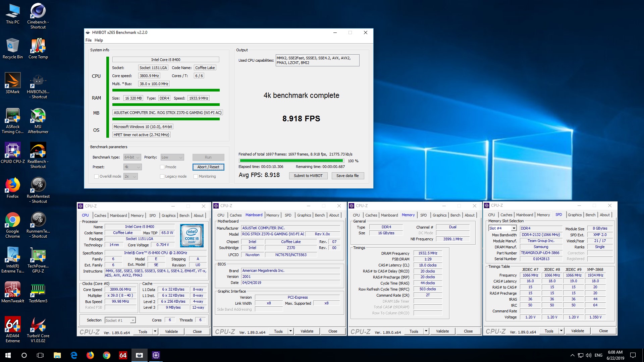Show hidden tray icons chevron
The height and width of the screenshot is (362, 644).
tap(572, 355)
